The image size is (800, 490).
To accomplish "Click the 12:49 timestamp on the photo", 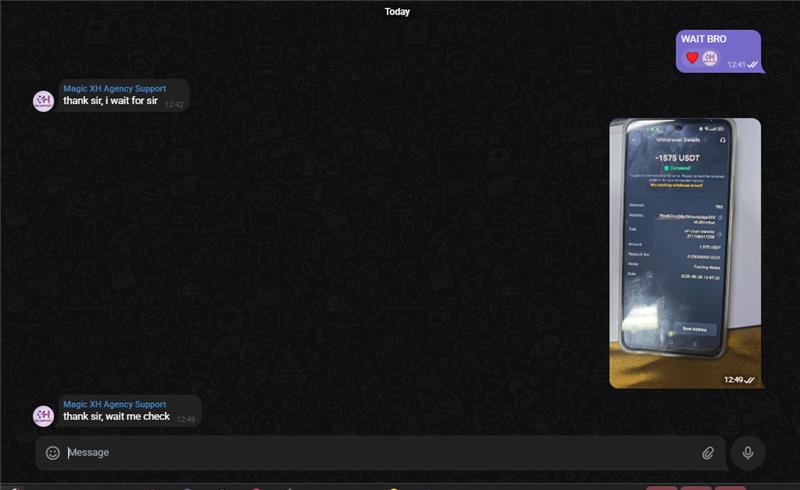I will (x=735, y=380).
